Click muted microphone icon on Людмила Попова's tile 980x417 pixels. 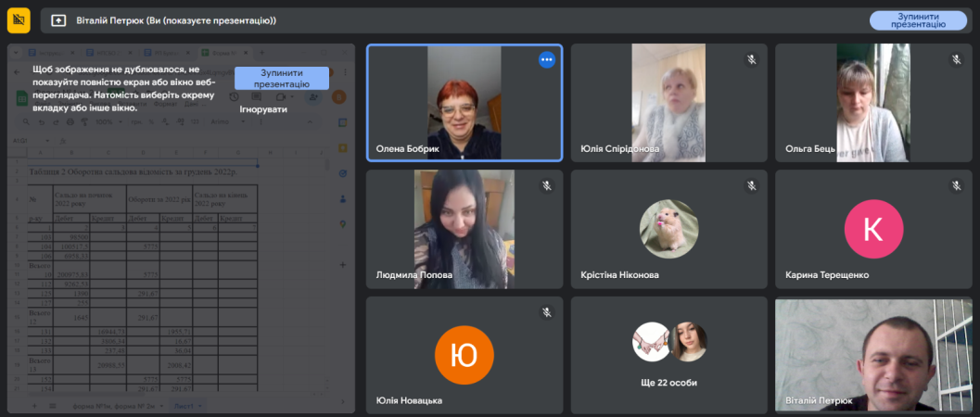(x=547, y=186)
